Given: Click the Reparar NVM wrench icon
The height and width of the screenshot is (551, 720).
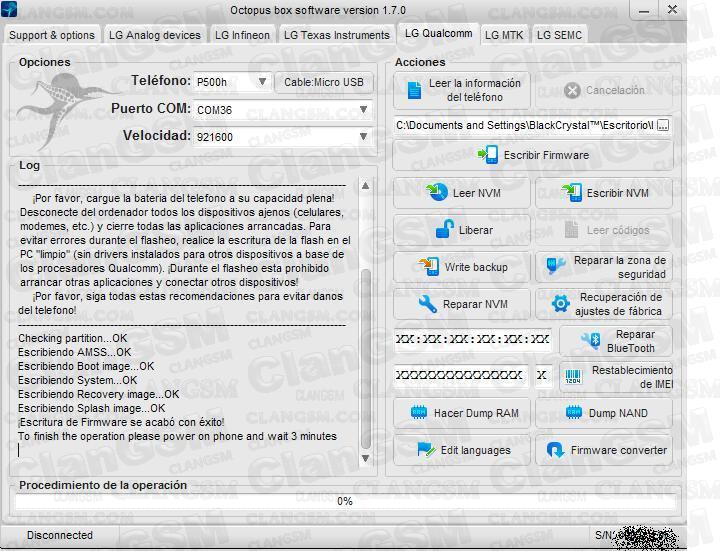Looking at the screenshot, I should tap(428, 304).
